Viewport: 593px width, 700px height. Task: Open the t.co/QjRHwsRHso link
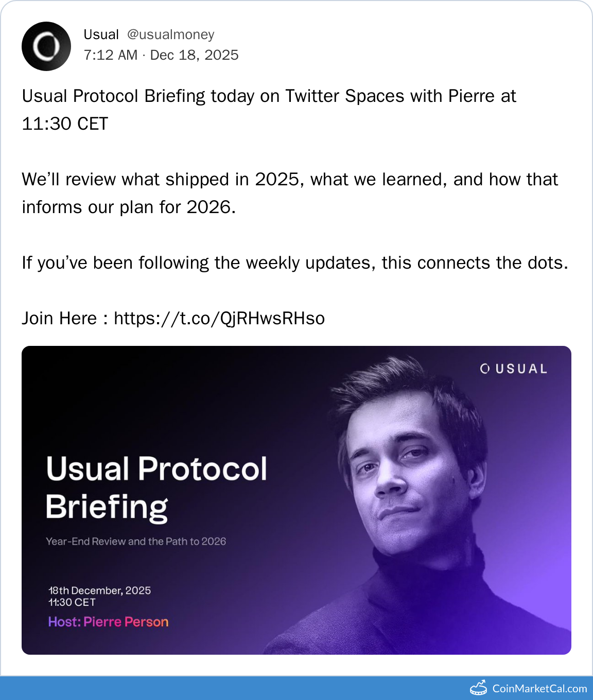(x=219, y=318)
